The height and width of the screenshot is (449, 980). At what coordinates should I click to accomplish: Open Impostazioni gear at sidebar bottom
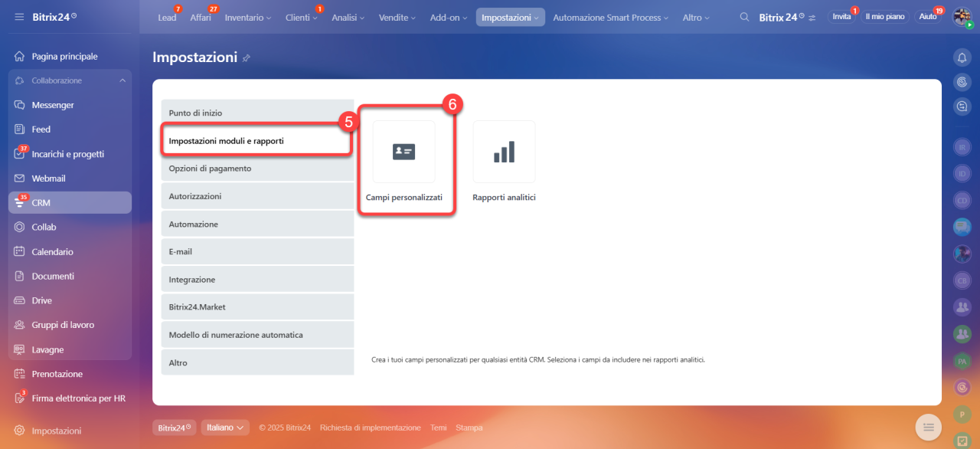click(x=19, y=431)
